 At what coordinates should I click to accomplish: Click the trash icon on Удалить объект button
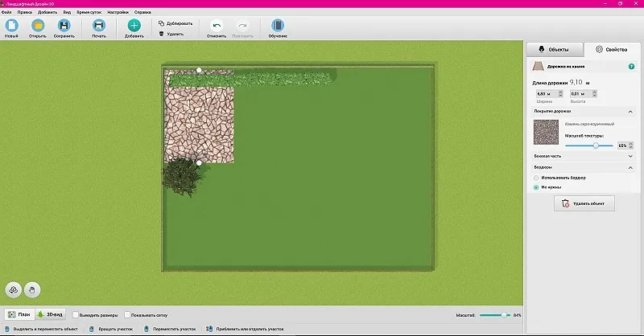(566, 203)
